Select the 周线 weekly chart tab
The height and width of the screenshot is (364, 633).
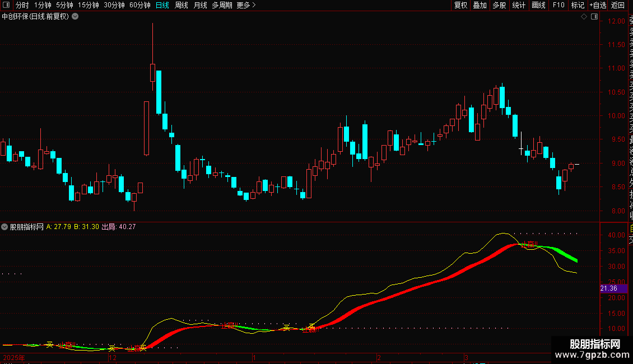(181, 5)
